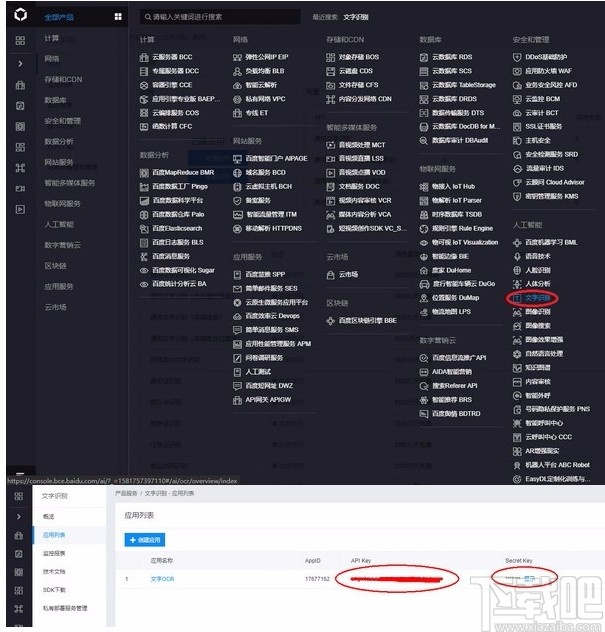Click the icon beside 数据库审计 DBAudit
The width and height of the screenshot is (605, 632).
click(424, 141)
